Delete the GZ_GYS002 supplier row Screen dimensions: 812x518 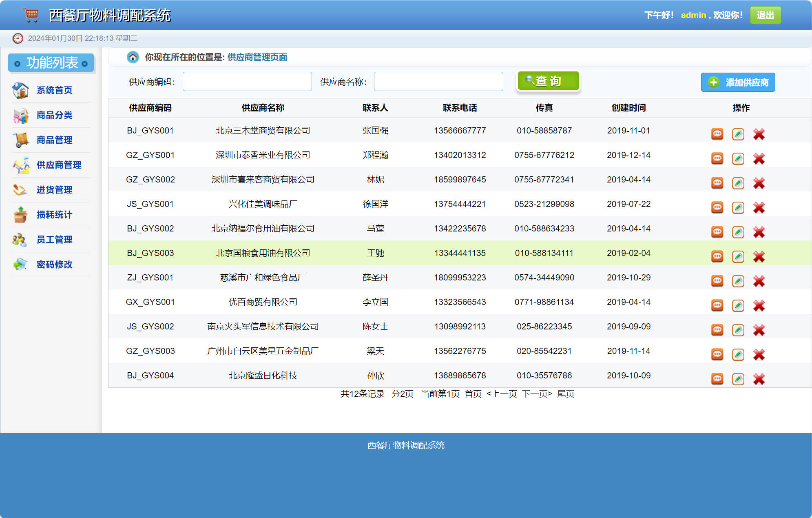759,183
